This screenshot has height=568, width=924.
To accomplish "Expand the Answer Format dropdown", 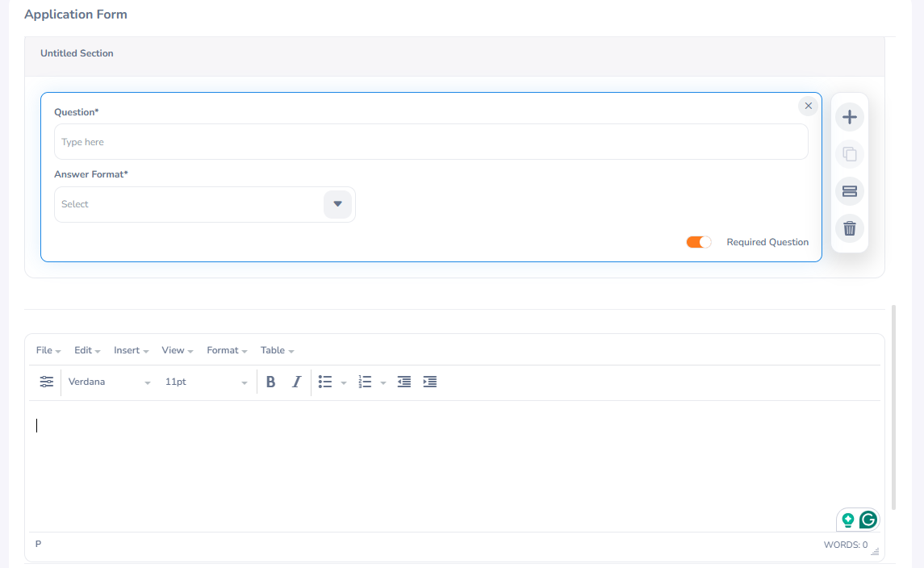I will point(337,204).
